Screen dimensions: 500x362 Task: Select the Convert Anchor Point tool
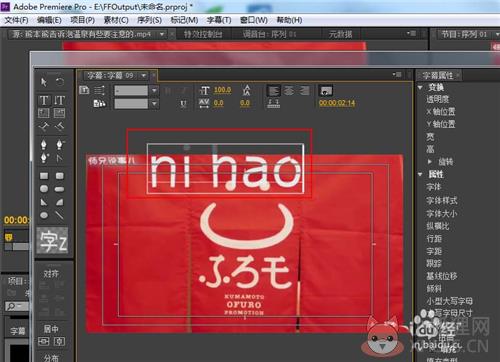(x=60, y=157)
